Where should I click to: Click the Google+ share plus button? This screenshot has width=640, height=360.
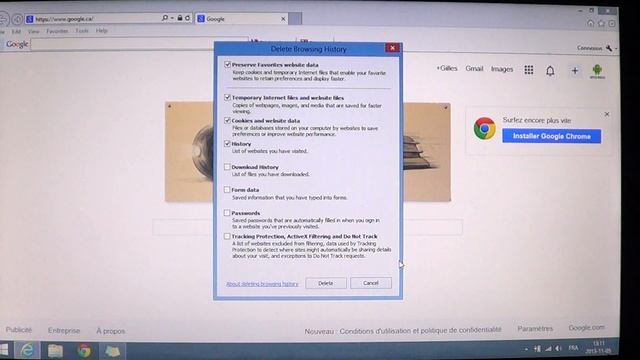click(575, 71)
